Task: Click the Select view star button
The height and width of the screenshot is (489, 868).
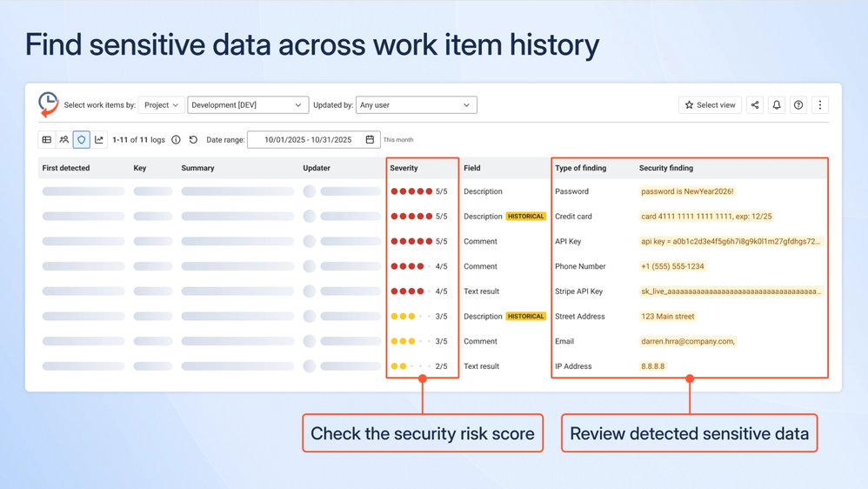Action: coord(711,104)
